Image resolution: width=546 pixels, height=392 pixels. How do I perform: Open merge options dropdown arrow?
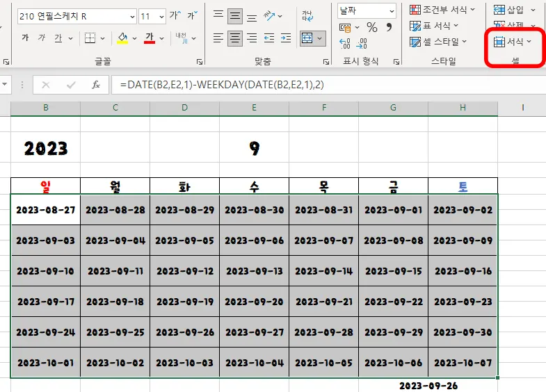click(320, 38)
